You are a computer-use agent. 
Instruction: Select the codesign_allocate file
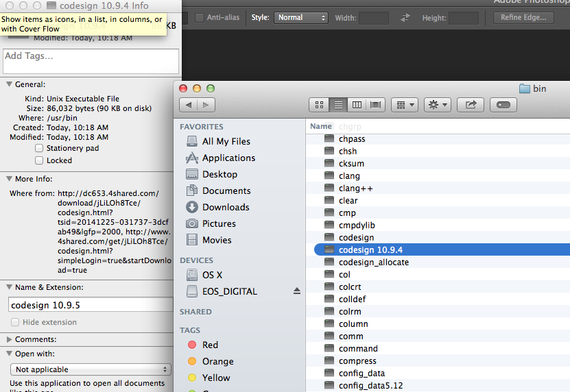(438, 262)
